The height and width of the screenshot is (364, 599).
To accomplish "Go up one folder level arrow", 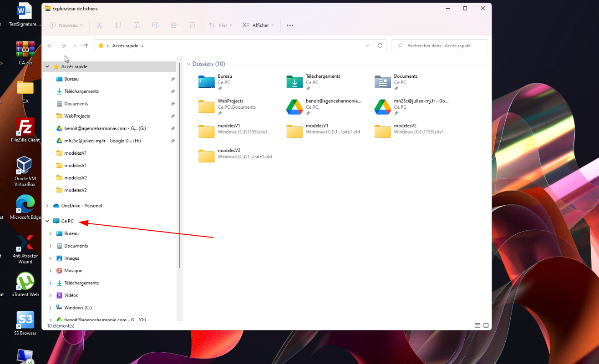I will pos(86,45).
